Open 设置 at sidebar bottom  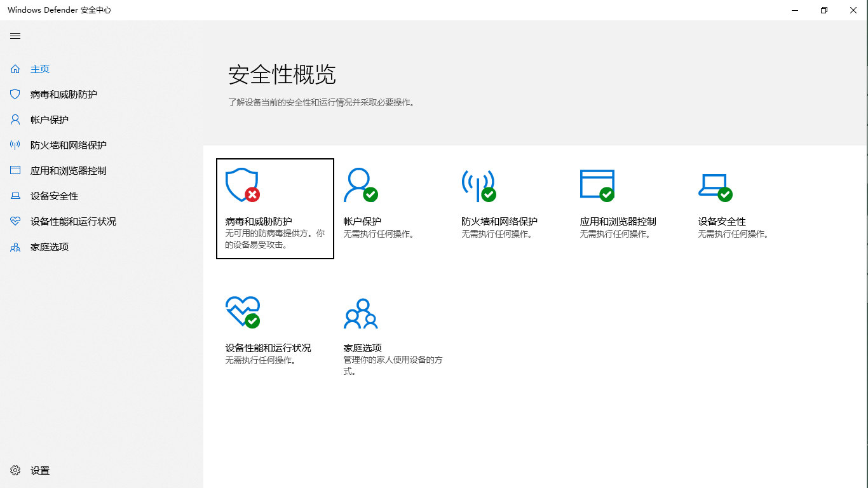40,470
